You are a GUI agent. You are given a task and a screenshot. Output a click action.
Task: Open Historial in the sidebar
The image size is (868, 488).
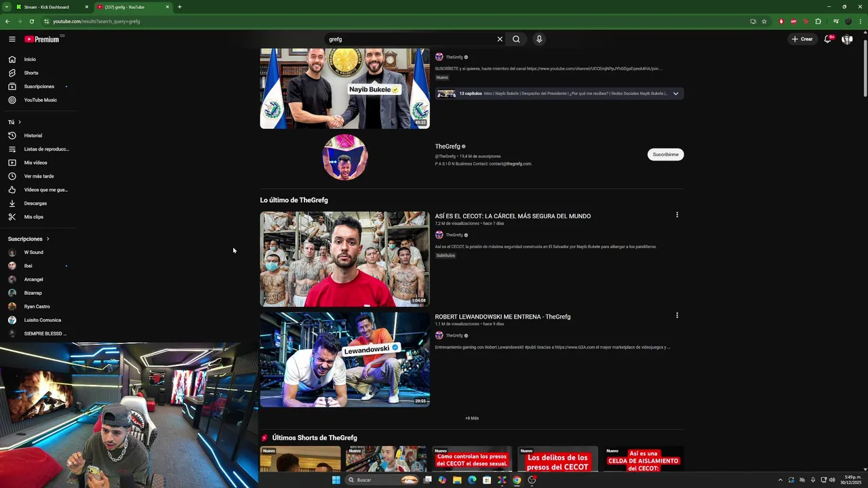pos(33,136)
